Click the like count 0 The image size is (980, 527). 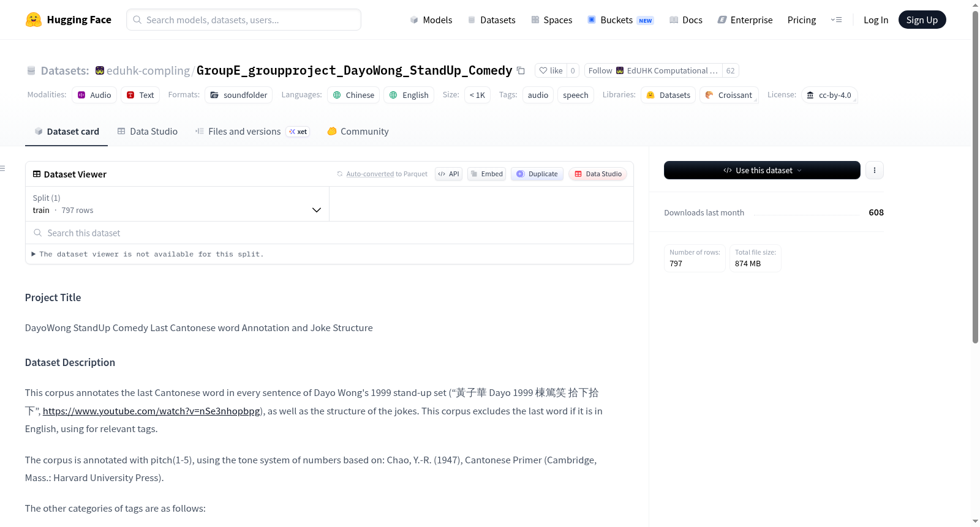tap(573, 70)
